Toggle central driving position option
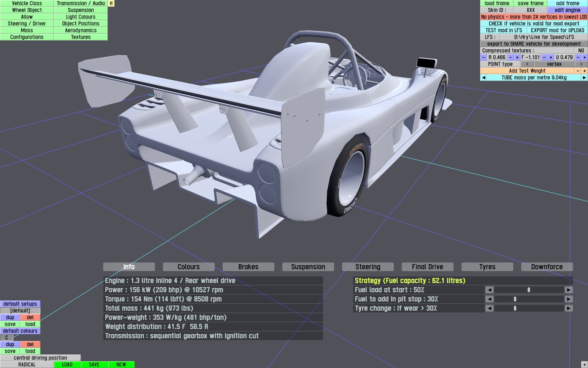Viewport: 588px width, 368px height. (40, 358)
